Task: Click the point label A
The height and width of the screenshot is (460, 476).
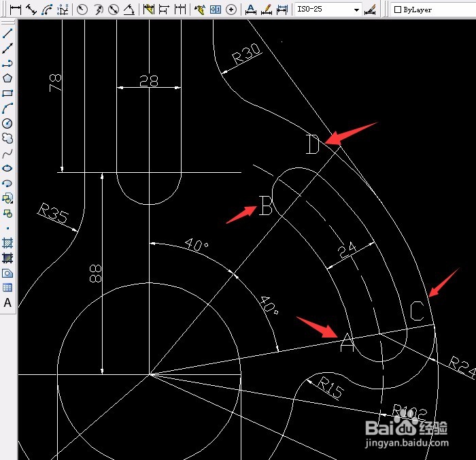Action: pos(347,342)
